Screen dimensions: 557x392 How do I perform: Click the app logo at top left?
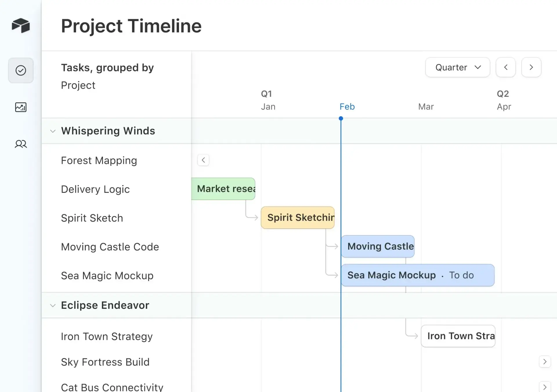(21, 26)
